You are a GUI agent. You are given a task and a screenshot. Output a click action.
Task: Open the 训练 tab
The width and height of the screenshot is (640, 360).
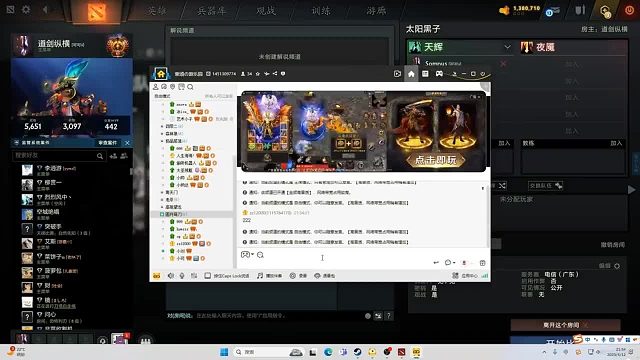[321, 11]
